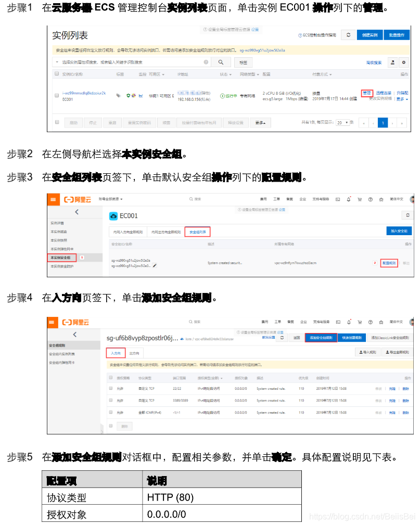The width and height of the screenshot is (420, 526).
Task: Open 本实例磁盘 in EC001 sidebar
Action: (x=59, y=232)
